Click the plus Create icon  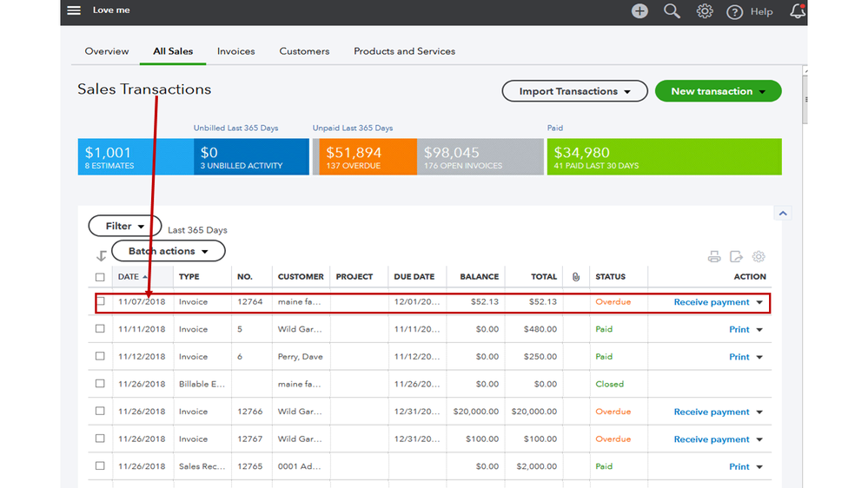pos(639,11)
